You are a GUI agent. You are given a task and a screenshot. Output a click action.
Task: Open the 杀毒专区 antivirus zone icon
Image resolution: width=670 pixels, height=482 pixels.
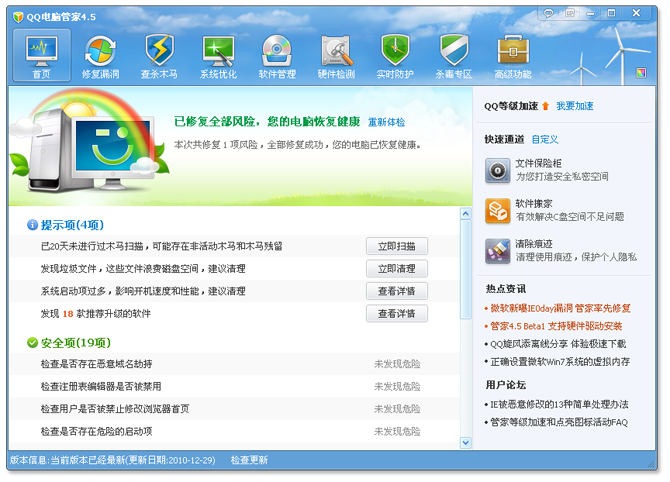[454, 56]
